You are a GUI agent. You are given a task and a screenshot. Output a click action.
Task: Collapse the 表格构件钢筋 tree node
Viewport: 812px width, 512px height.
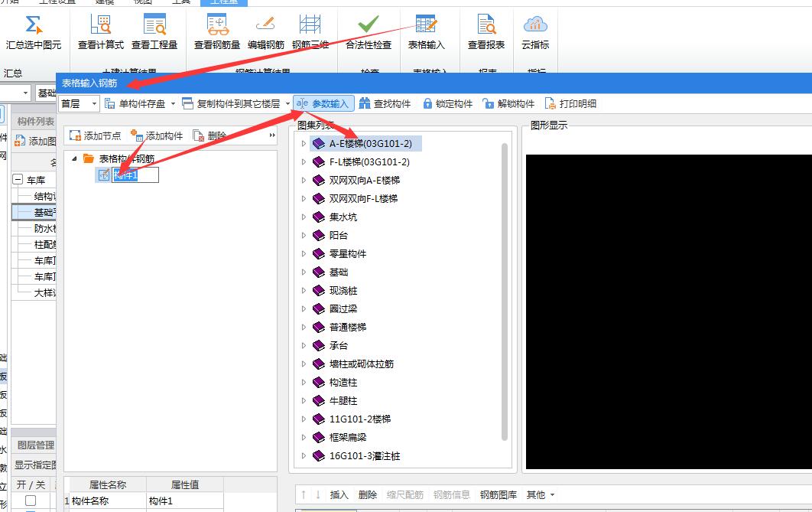tap(75, 158)
